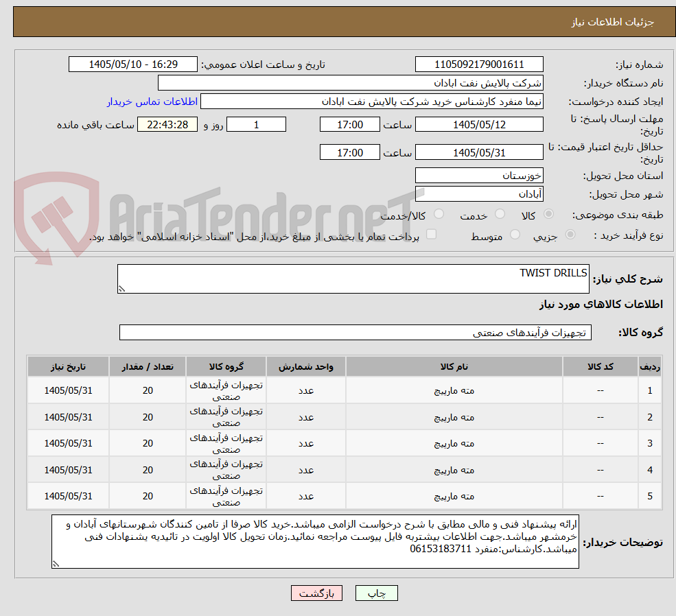Click the remaining time field 22:43:28
Viewport: 676px width, 616px height.
point(167,124)
